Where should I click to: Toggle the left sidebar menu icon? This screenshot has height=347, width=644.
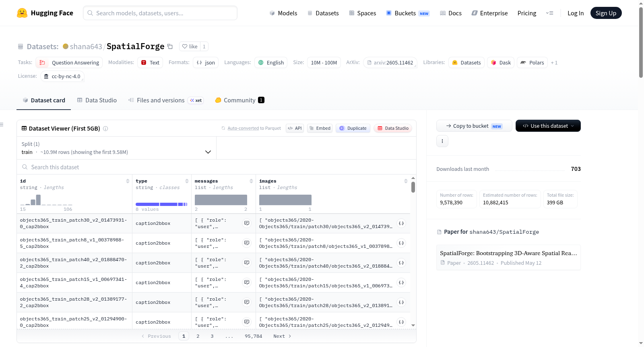click(x=2, y=125)
